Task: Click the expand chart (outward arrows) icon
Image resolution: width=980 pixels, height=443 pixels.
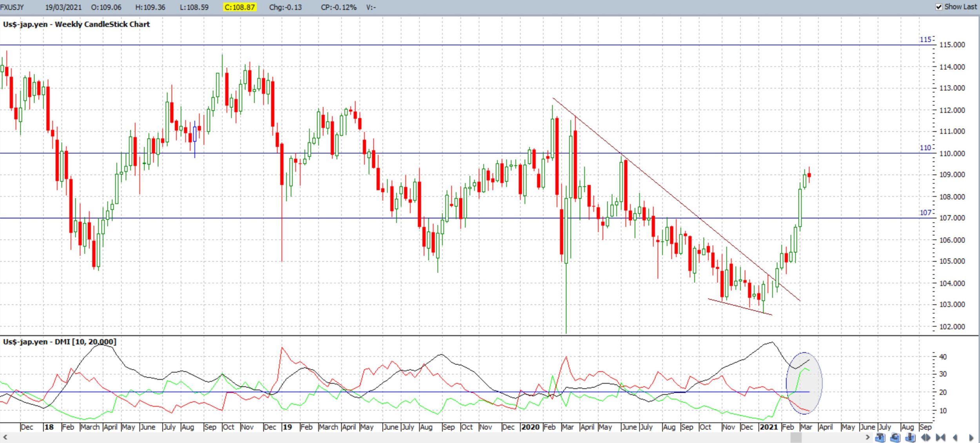Action: tap(926, 437)
